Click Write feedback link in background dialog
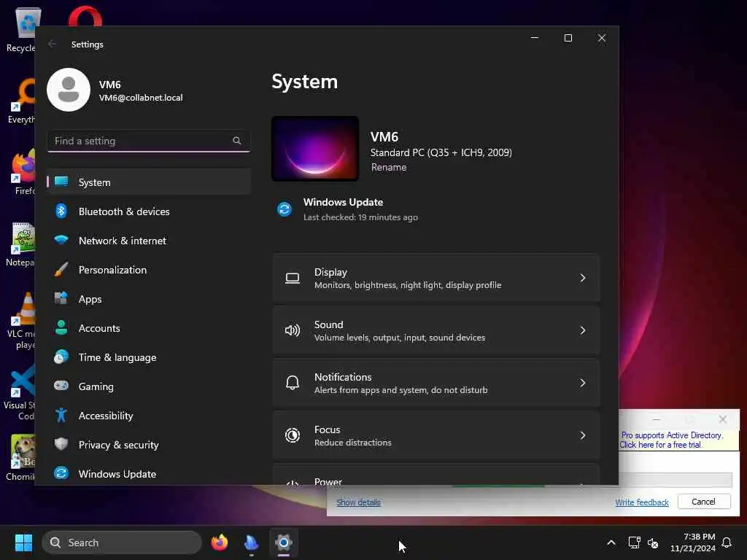The width and height of the screenshot is (747, 560). pyautogui.click(x=642, y=502)
